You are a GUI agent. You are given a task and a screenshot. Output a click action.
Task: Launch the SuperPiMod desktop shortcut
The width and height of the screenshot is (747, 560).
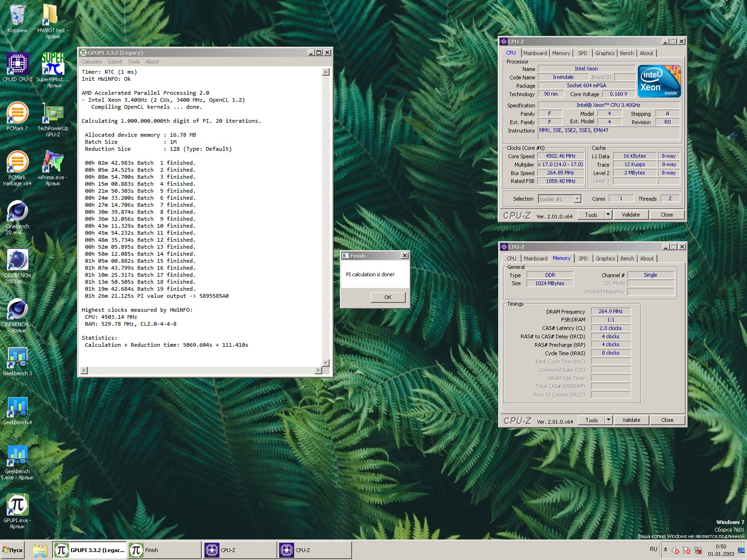click(53, 70)
